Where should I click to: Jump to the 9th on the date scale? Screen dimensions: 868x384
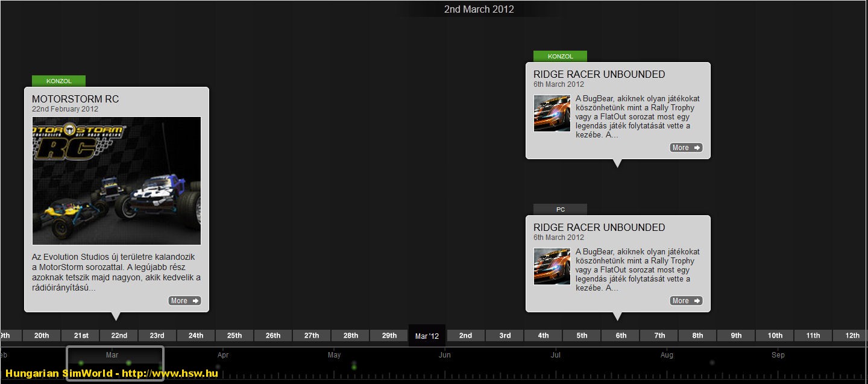click(x=736, y=336)
